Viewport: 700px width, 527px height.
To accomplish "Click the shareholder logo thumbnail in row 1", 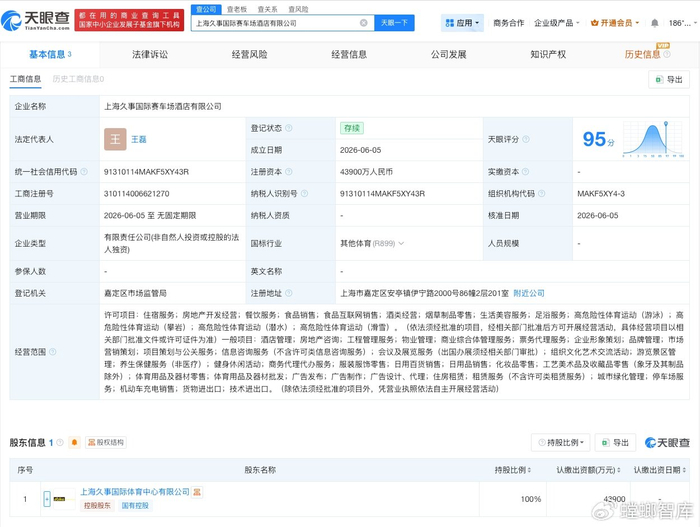I will (x=64, y=499).
